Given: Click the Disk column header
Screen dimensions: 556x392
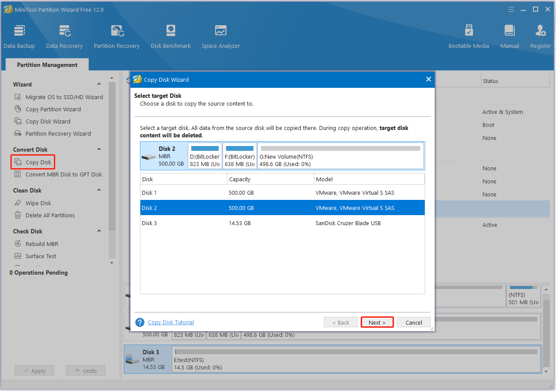Looking at the screenshot, I should [x=183, y=179].
